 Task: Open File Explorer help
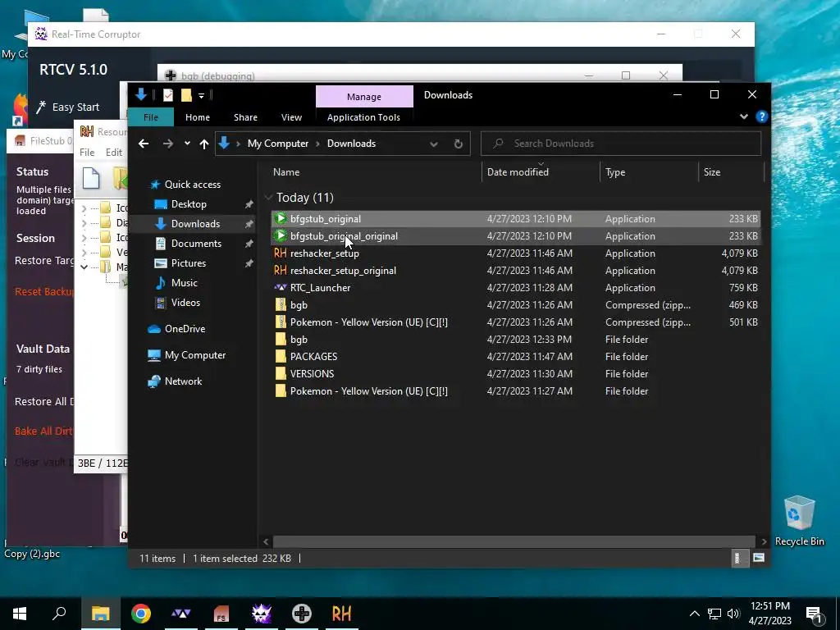pos(761,116)
